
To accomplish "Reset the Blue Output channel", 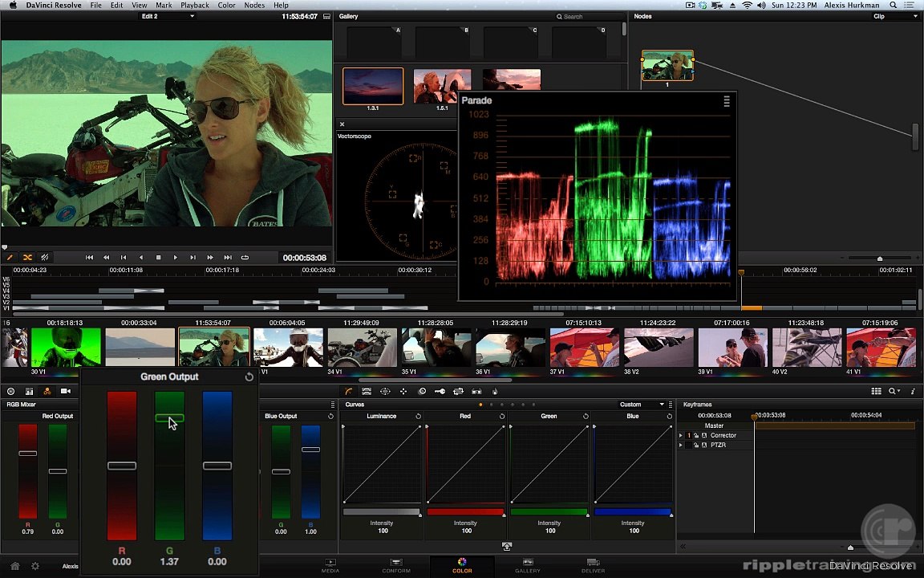I will [x=330, y=416].
